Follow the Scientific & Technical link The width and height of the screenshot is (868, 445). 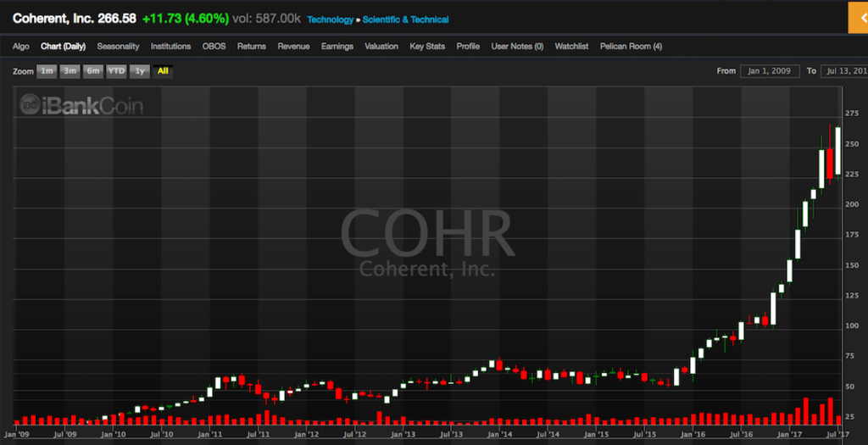pos(406,20)
